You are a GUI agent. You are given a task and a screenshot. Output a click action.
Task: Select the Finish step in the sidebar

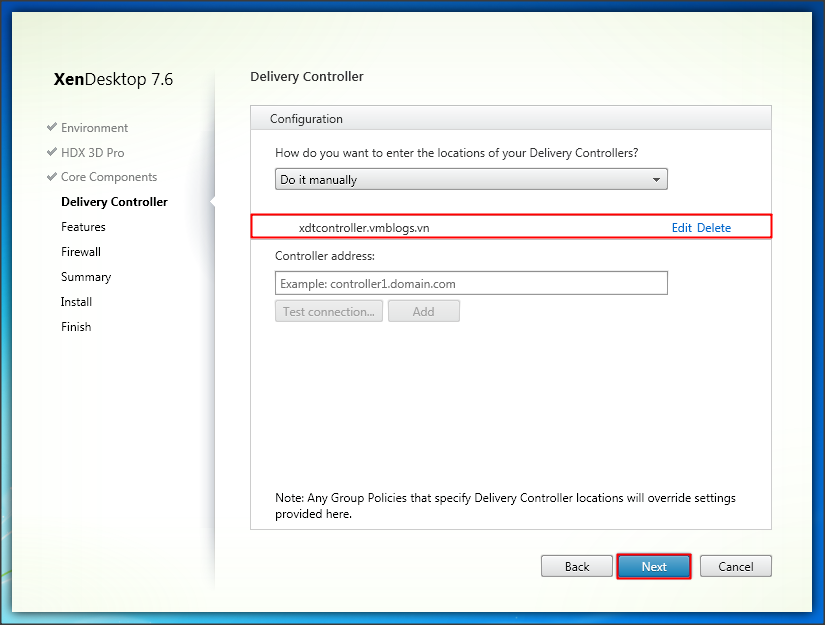tap(76, 327)
